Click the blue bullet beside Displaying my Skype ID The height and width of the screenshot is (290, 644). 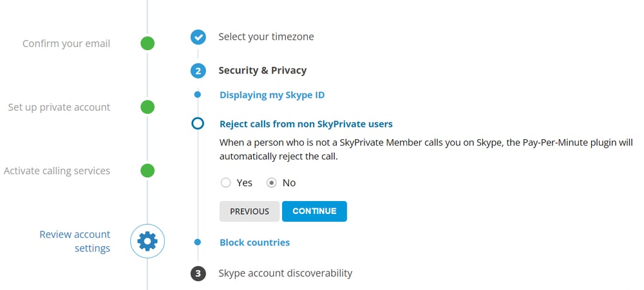(198, 95)
